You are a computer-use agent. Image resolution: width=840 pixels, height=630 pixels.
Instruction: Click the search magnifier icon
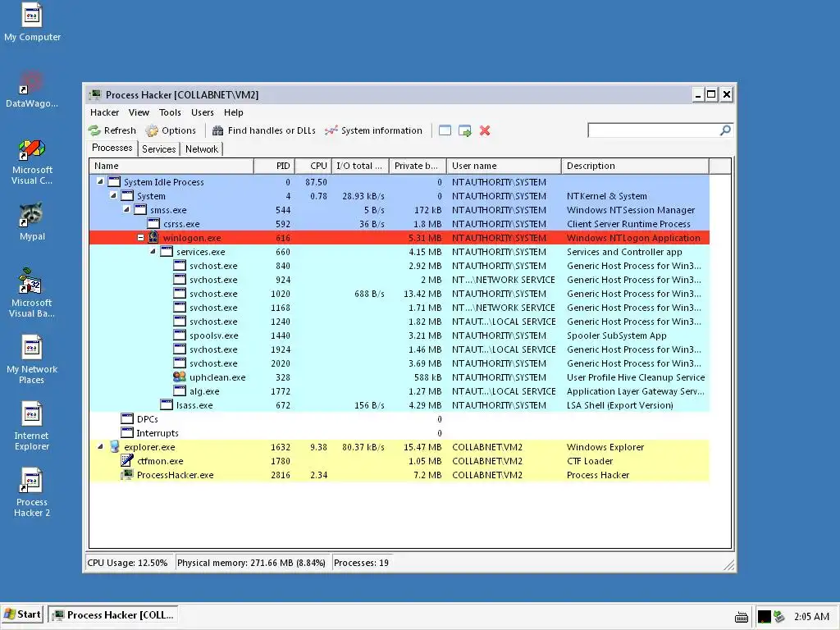pyautogui.click(x=725, y=130)
